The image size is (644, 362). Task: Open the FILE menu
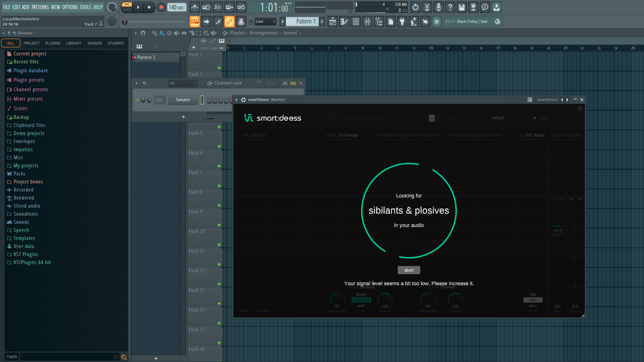tap(7, 7)
